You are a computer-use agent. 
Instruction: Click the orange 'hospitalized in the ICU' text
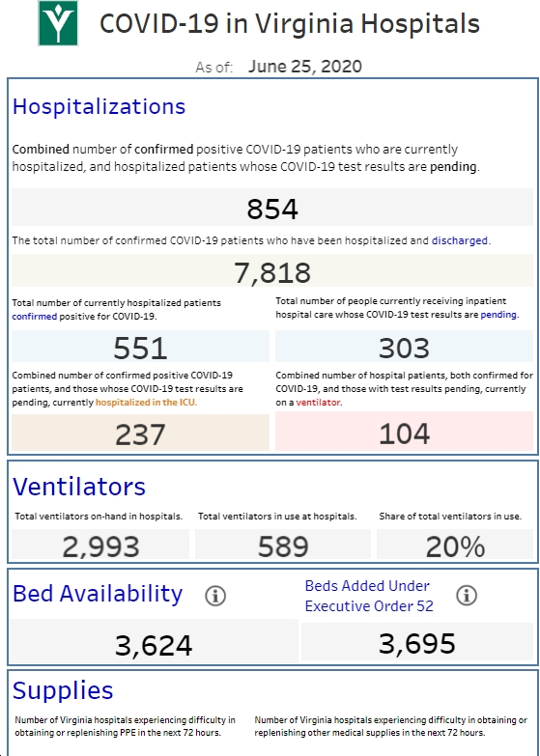click(146, 402)
